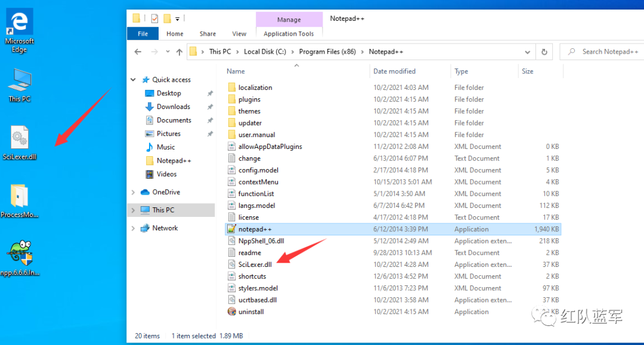The height and width of the screenshot is (345, 644).
Task: Select the npp.6.6.6 installer desktop icon
Action: [19, 259]
